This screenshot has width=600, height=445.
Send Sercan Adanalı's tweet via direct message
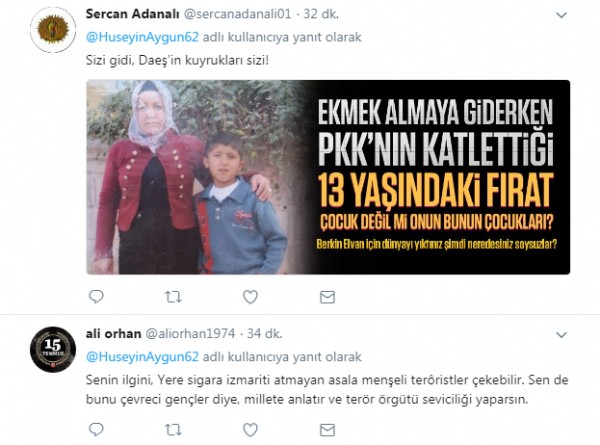(x=327, y=297)
